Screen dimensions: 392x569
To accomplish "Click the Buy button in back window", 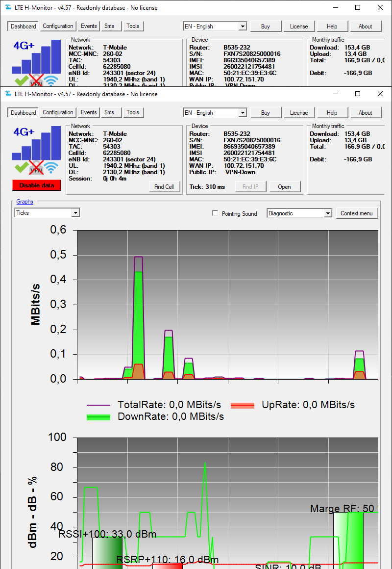I will tap(266, 26).
